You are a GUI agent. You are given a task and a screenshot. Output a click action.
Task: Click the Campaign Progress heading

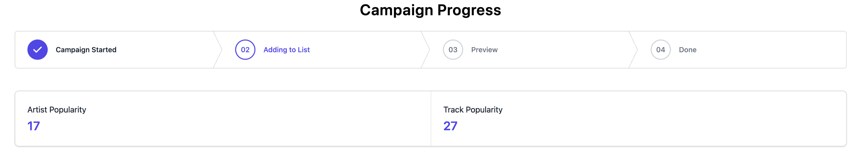coord(430,10)
